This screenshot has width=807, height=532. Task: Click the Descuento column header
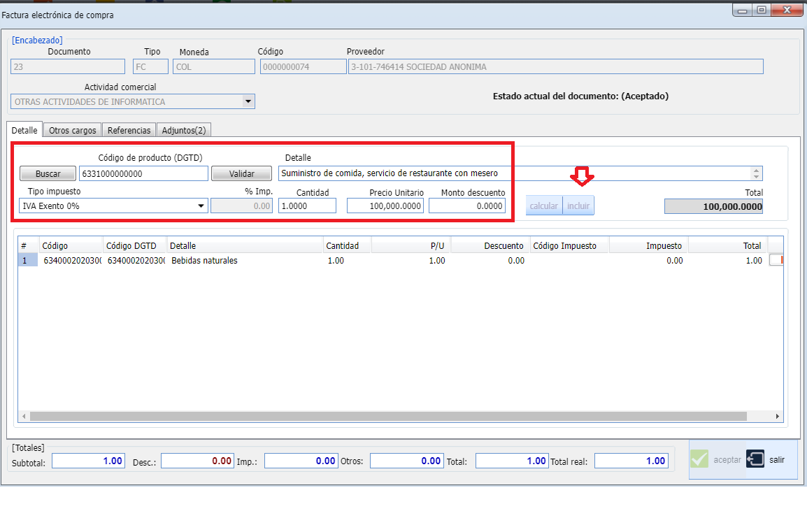490,245
